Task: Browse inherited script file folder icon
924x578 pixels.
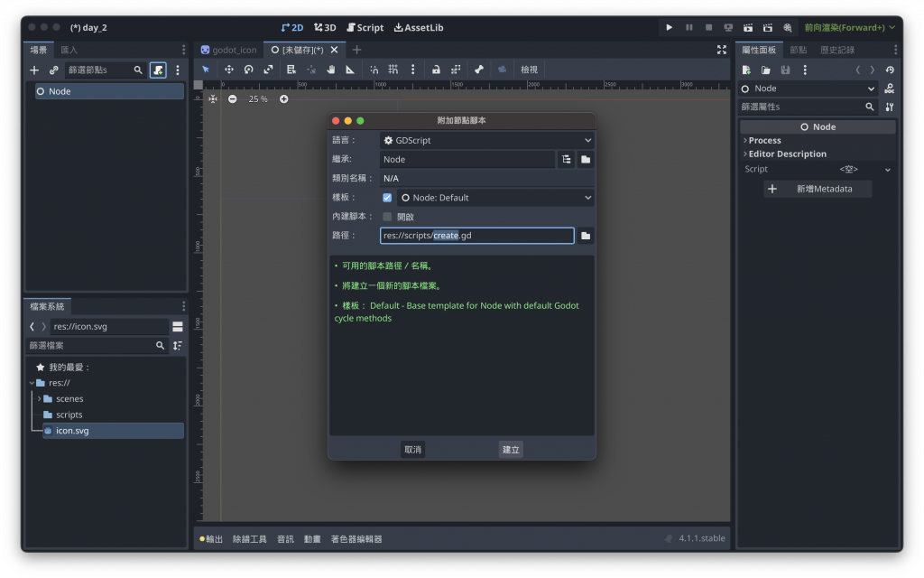Action: (585, 159)
